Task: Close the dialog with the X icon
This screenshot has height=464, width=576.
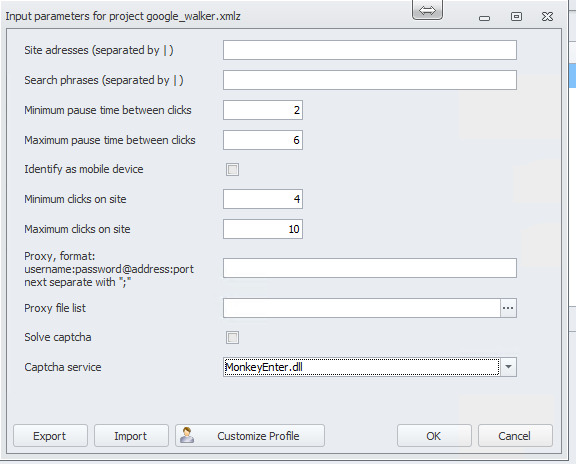Action: pyautogui.click(x=547, y=17)
